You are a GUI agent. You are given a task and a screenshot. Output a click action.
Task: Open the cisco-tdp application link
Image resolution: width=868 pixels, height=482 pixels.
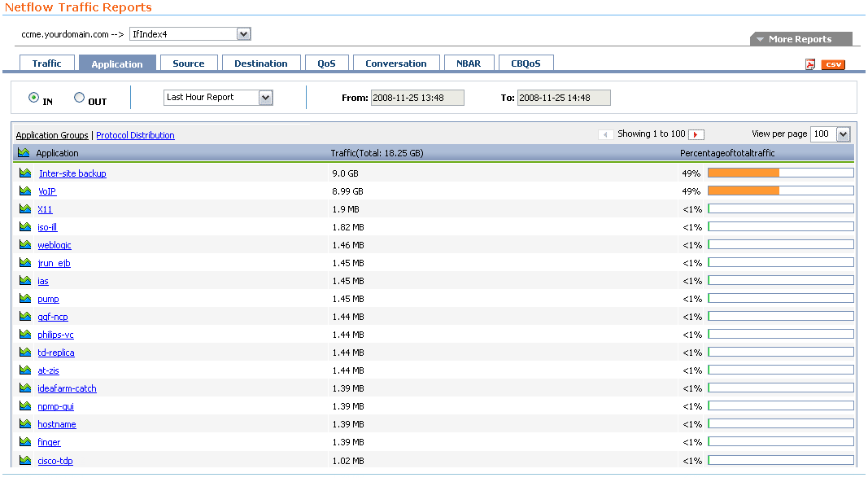tap(55, 460)
